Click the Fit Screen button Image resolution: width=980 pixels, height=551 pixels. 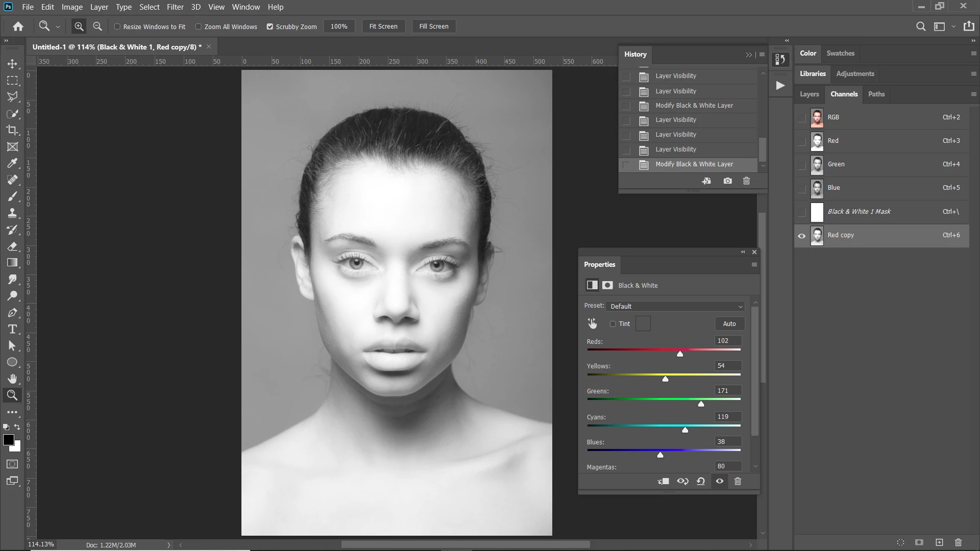coord(383,27)
